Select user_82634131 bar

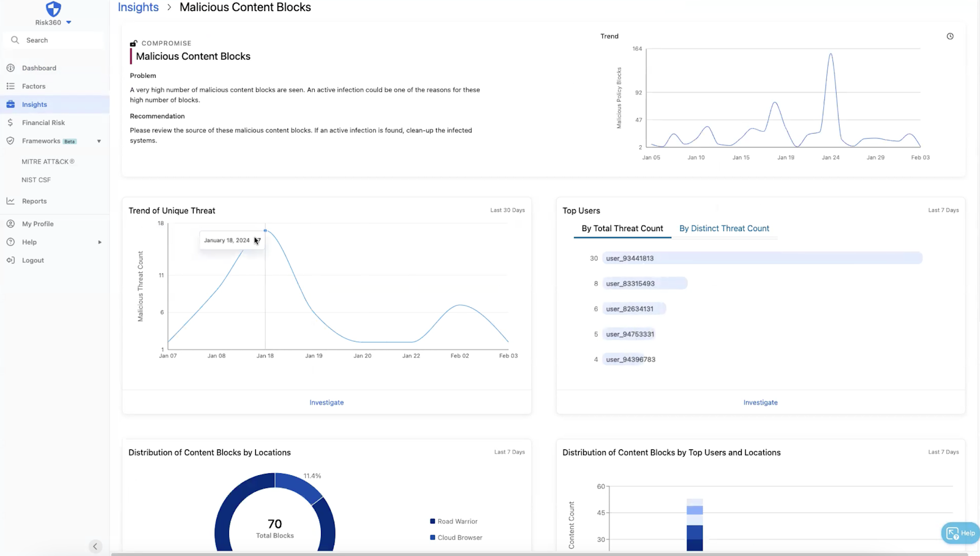coord(634,309)
